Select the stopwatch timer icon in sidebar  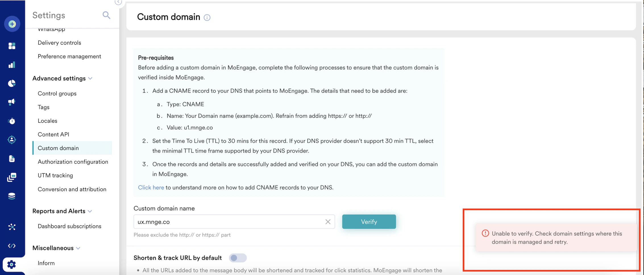(x=12, y=121)
